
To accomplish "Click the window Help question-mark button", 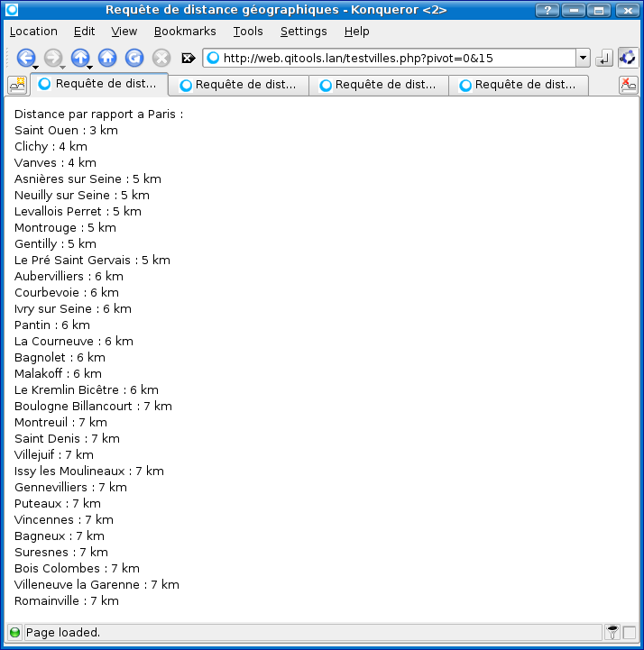I will (x=547, y=10).
